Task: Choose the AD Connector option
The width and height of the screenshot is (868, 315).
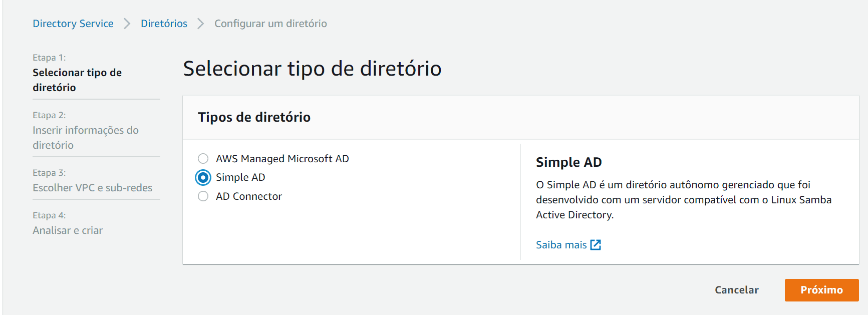Action: [x=203, y=196]
